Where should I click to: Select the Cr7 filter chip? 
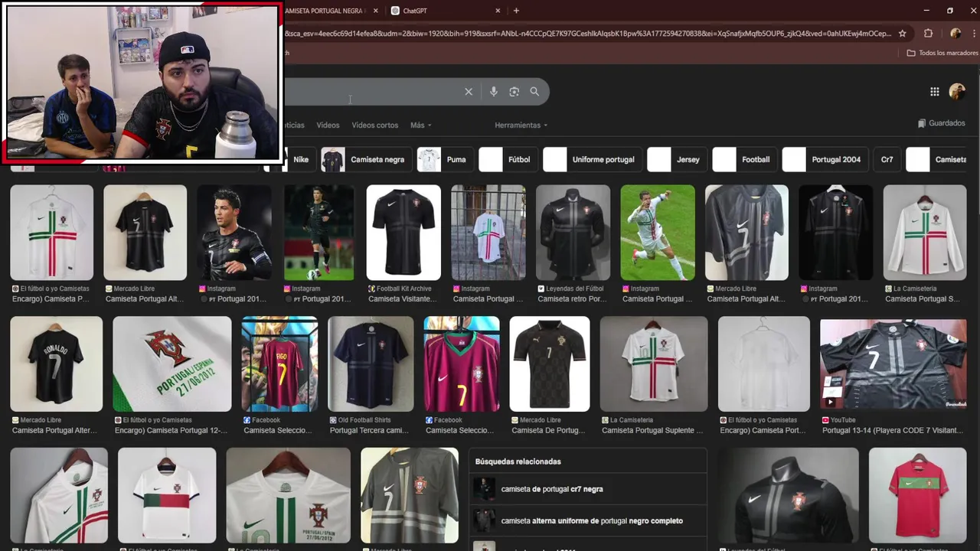point(887,159)
